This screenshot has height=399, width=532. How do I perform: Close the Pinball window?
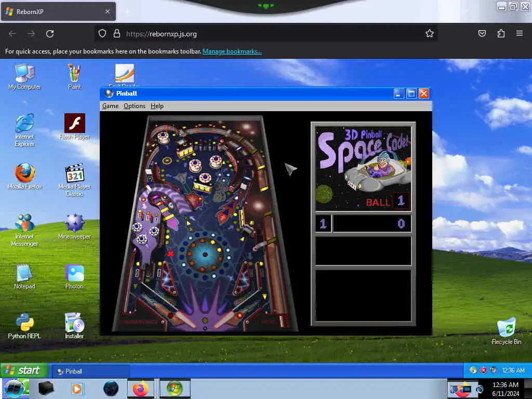click(424, 94)
